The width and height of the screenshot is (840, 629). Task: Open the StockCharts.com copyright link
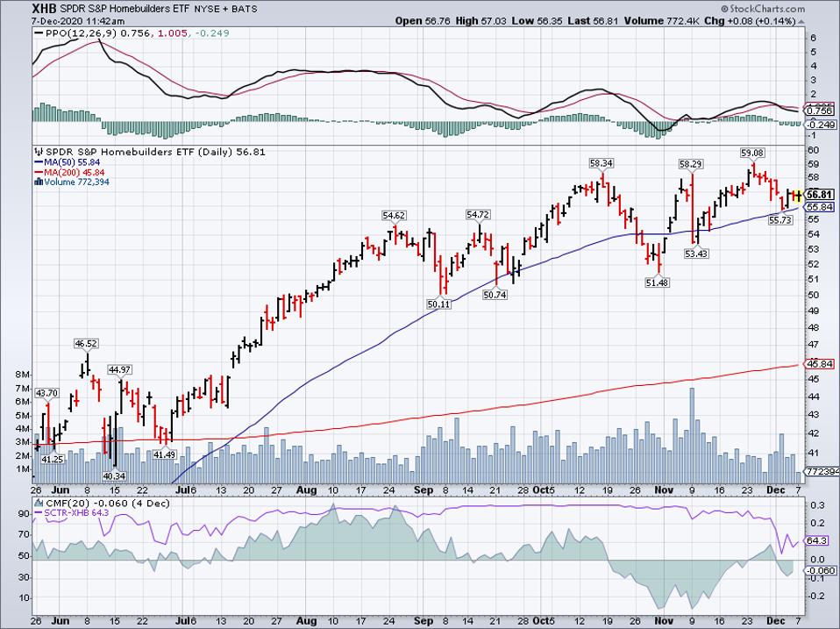(762, 9)
